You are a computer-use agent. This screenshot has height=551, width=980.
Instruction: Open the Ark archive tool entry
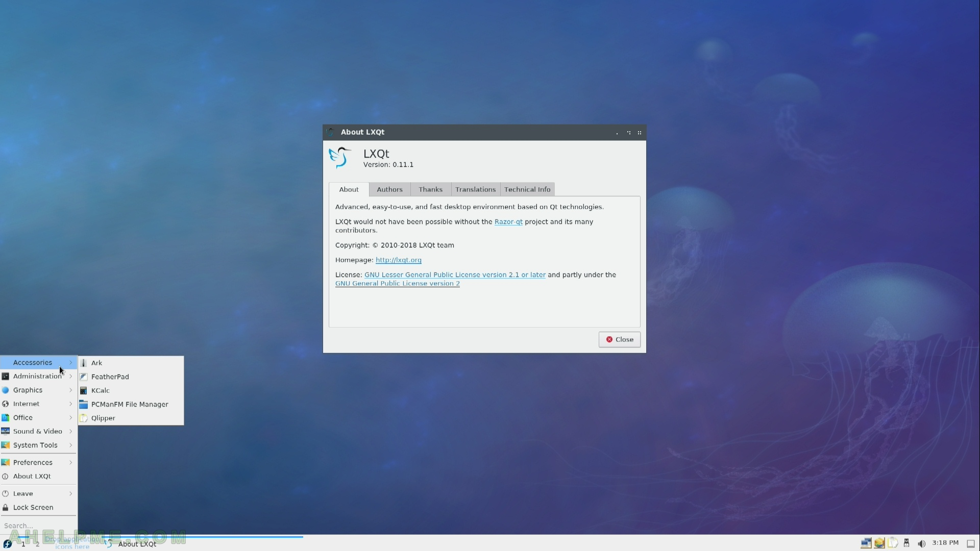[x=131, y=363]
